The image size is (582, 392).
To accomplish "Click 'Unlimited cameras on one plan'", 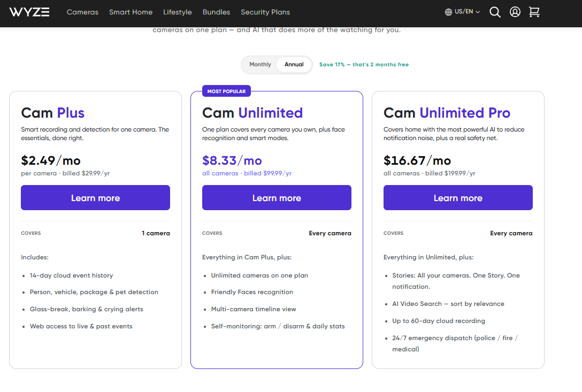I will [x=259, y=275].
